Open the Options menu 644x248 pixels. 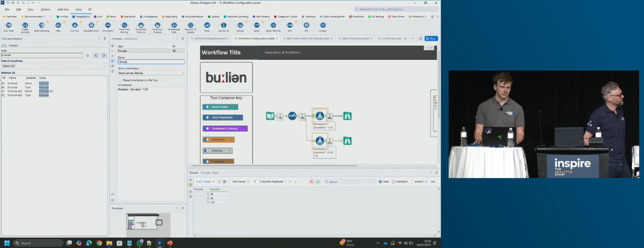tap(46, 9)
